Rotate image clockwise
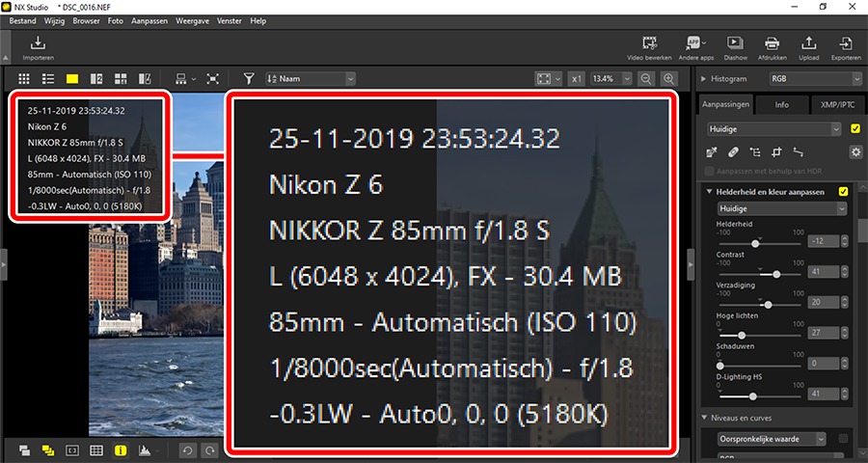 click(x=210, y=450)
